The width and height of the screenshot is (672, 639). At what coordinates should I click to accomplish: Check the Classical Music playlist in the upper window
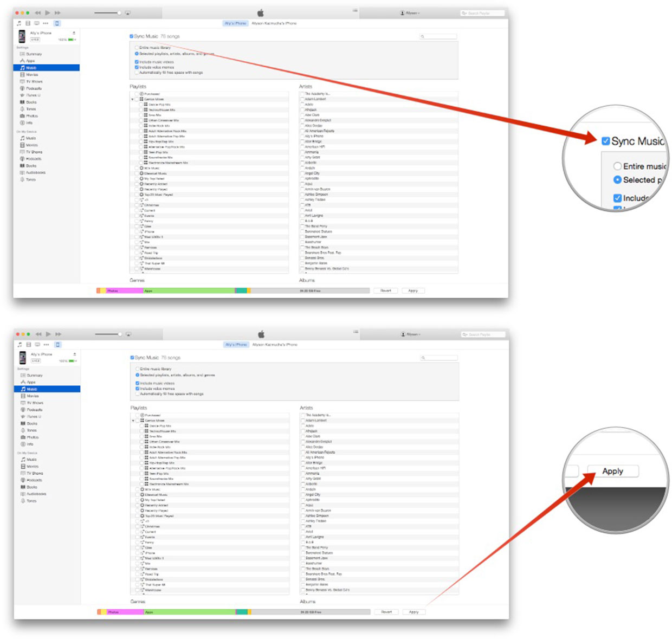(138, 173)
